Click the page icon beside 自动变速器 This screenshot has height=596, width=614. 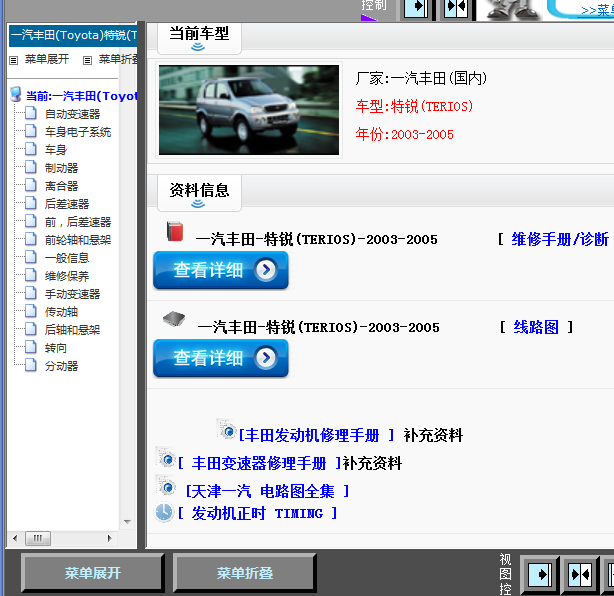(x=31, y=113)
